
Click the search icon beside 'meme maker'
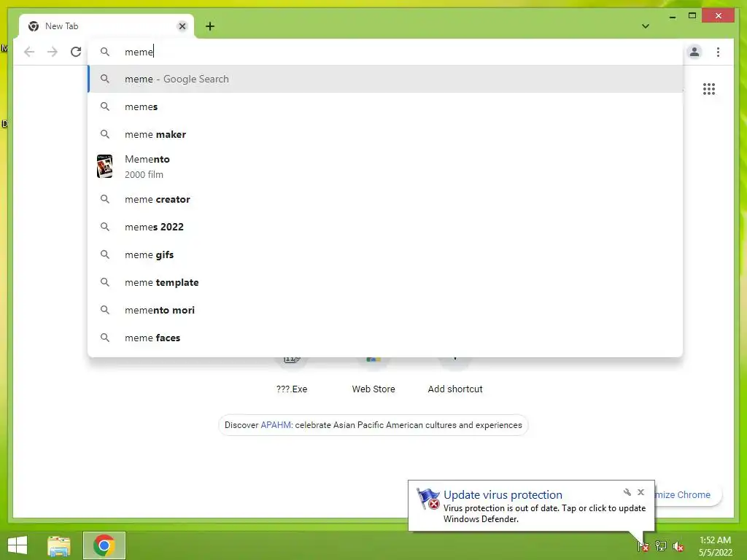pos(105,134)
